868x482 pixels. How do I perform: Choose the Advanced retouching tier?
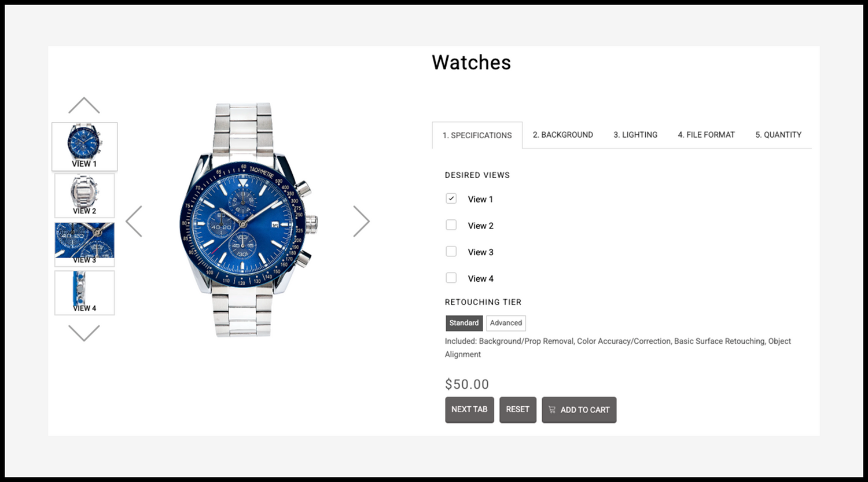(506, 323)
